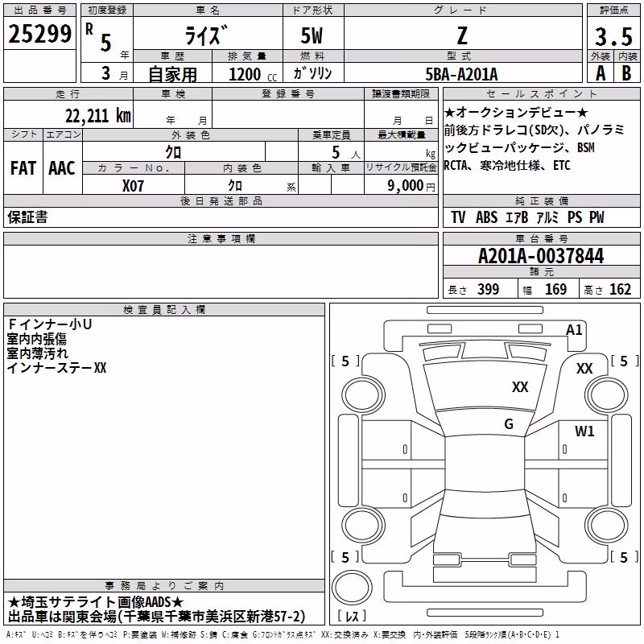Screen dimensions: 644x644
Task: Click the damage code legend at bottom
Action: (283, 635)
